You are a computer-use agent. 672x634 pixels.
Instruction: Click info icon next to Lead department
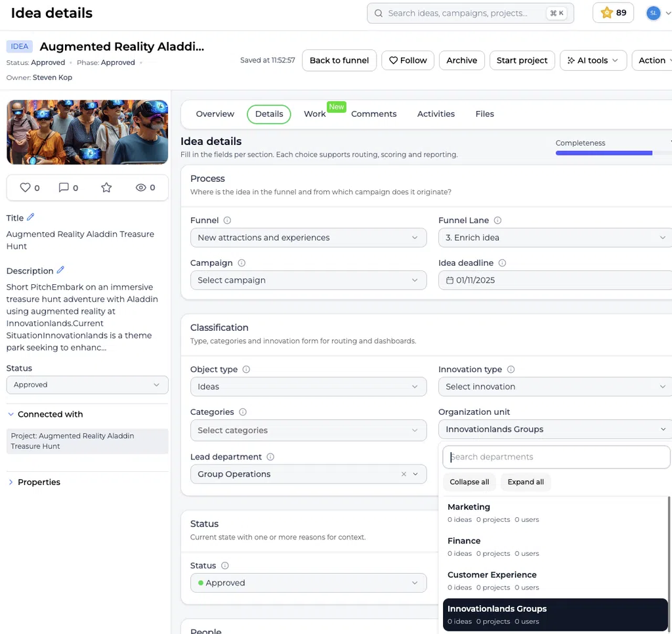click(270, 457)
